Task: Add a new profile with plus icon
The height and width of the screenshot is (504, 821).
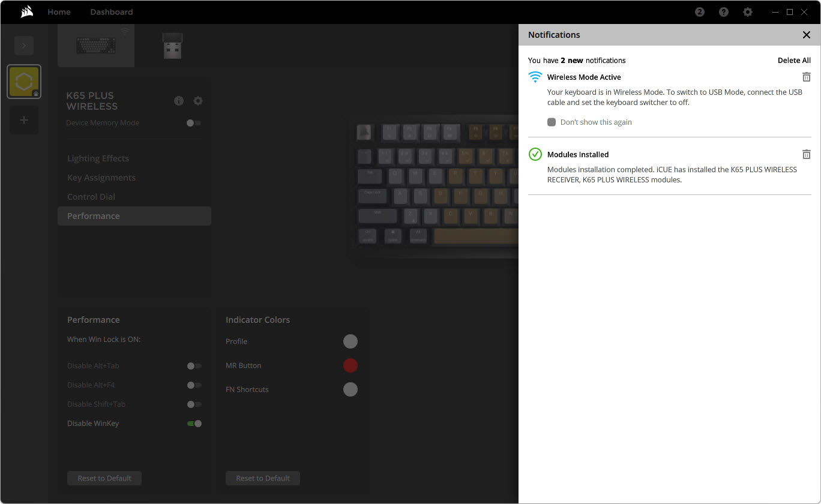Action: (x=24, y=120)
